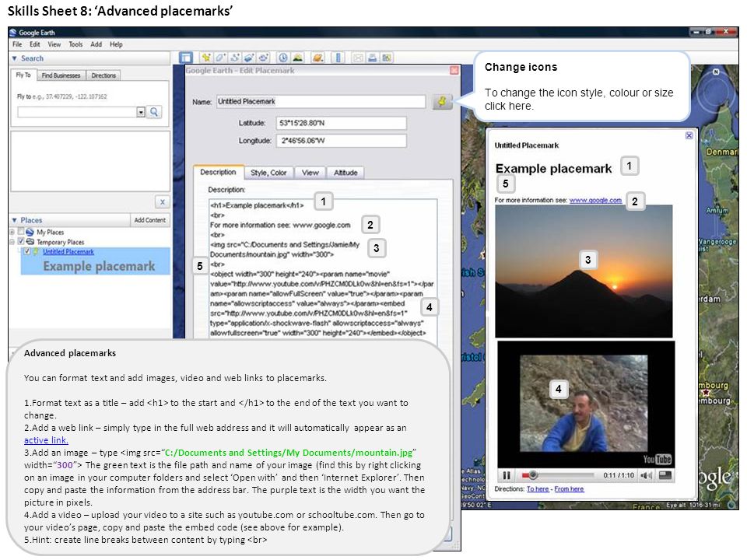Click the 'active link' hyperlink in instructions

point(46,440)
